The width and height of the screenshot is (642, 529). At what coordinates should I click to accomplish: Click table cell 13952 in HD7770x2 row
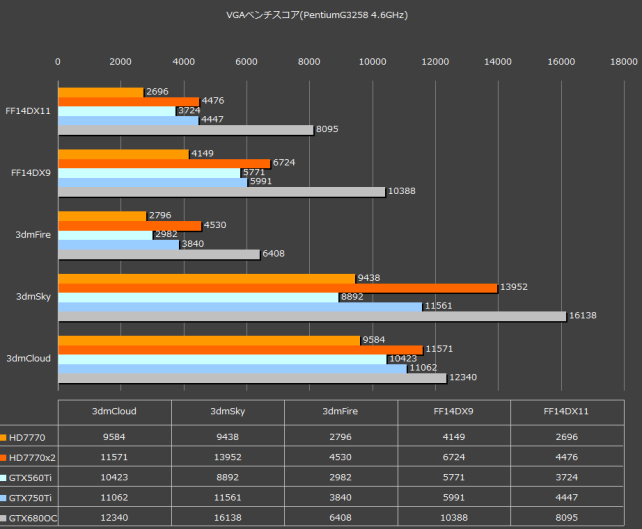tap(228, 457)
